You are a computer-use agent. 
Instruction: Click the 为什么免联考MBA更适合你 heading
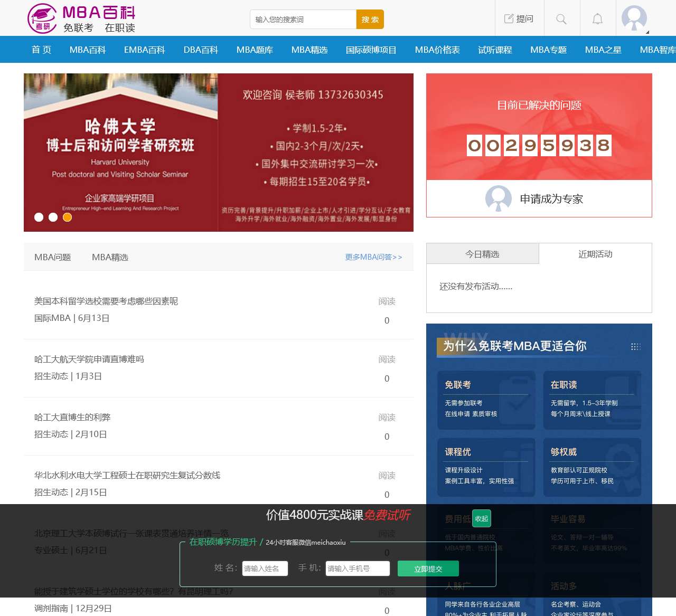click(514, 346)
